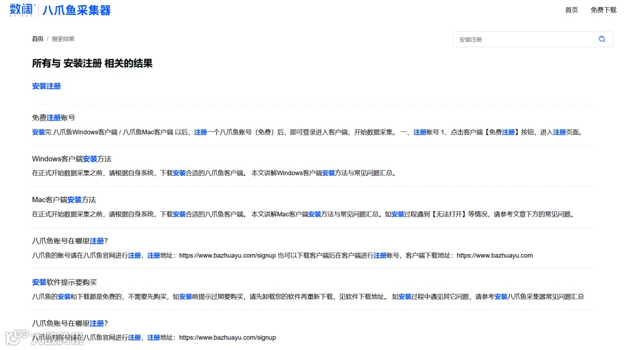
Task: Open the 首页 item in the top navigation
Action: coord(571,10)
